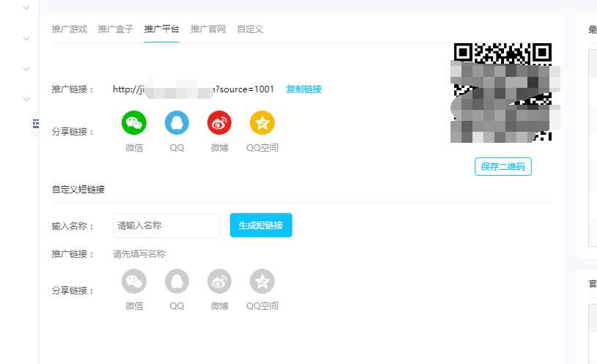
Task: Click the green WeChat share icon
Action: (x=134, y=123)
